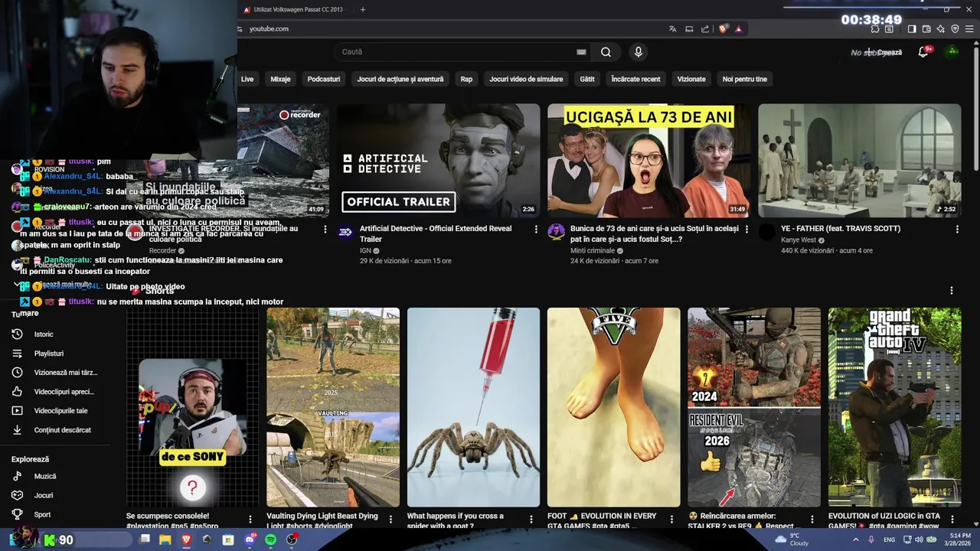Screen dimensions: 980x551
Task: Play the Artificial Detective trailer thumbnail
Action: pyautogui.click(x=438, y=161)
